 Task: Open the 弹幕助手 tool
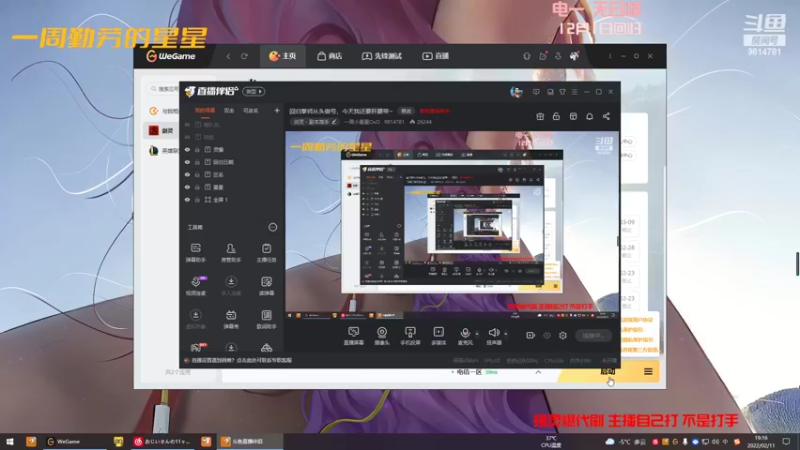[195, 253]
